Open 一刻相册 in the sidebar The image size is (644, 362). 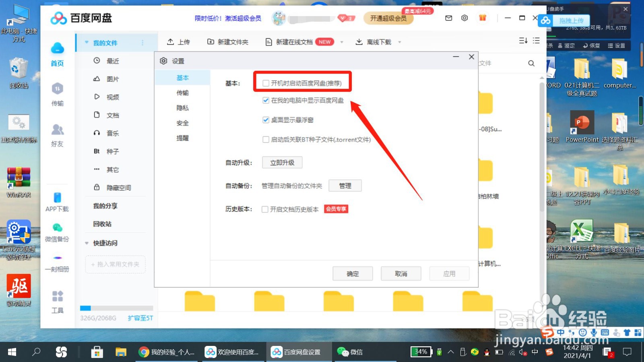point(57,263)
